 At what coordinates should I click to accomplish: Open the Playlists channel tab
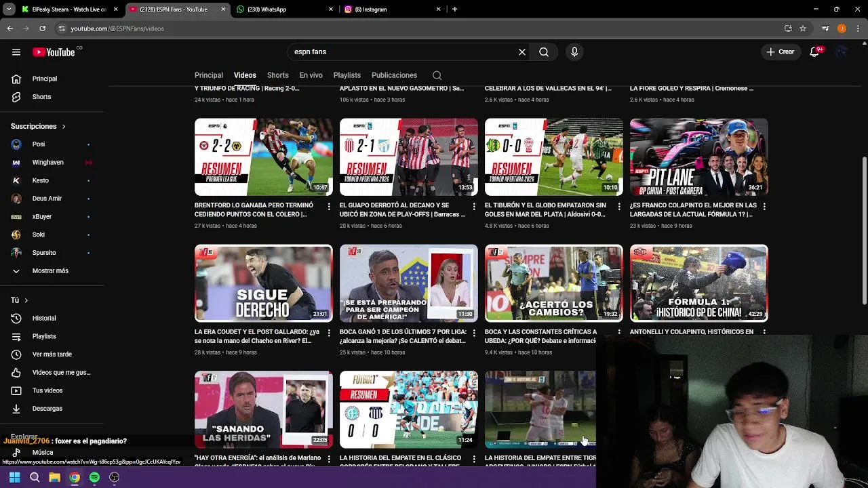click(347, 75)
